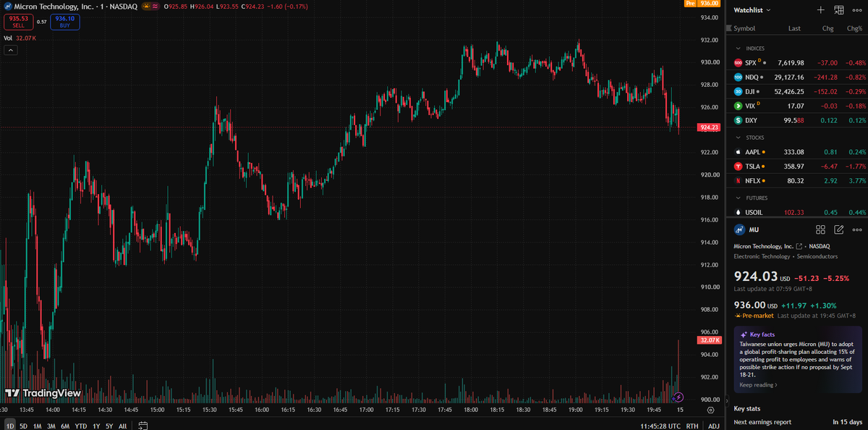Click the Next earnings report row
868x430 pixels.
coord(796,422)
